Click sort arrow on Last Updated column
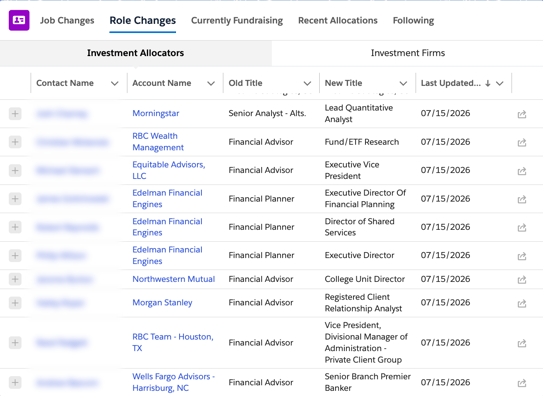543x396 pixels. click(x=488, y=83)
